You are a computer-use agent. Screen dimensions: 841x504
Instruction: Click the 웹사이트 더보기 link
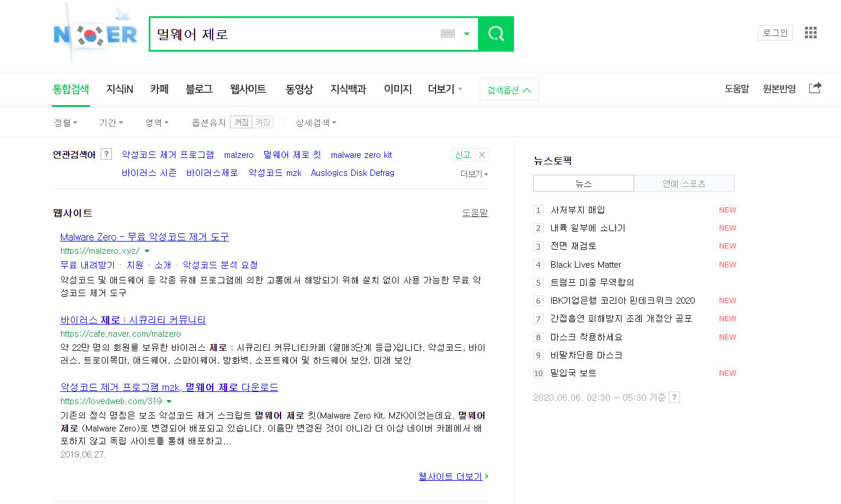click(x=453, y=476)
